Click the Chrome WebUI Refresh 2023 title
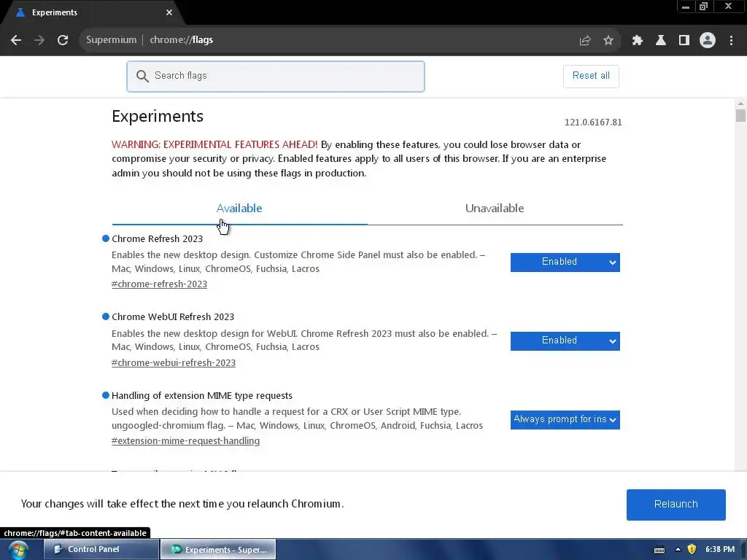 pyautogui.click(x=173, y=317)
